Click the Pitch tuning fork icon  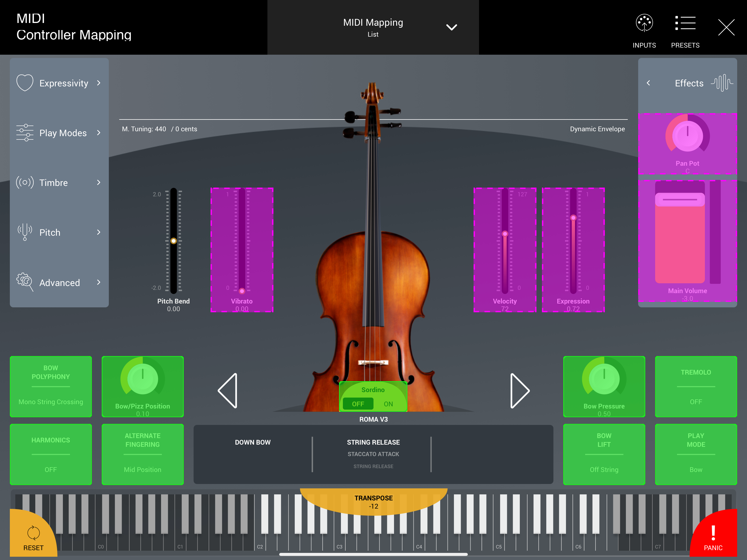(x=25, y=232)
